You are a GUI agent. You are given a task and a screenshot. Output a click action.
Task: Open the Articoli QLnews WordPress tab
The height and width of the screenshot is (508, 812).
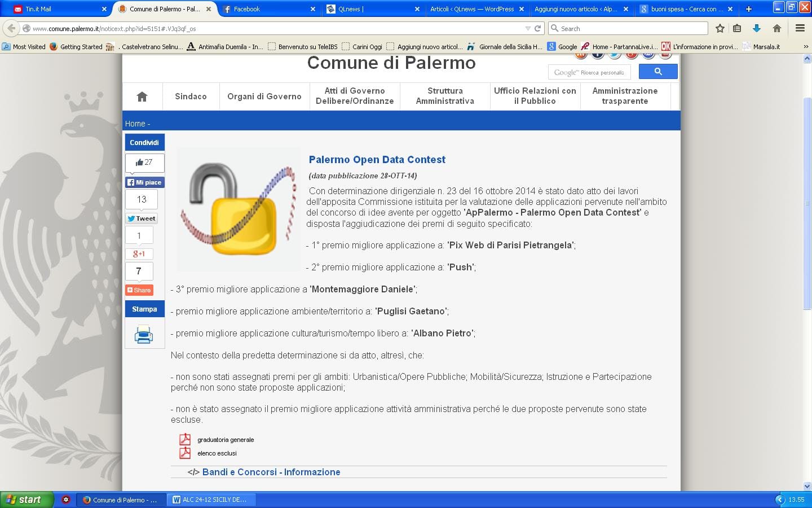point(476,9)
